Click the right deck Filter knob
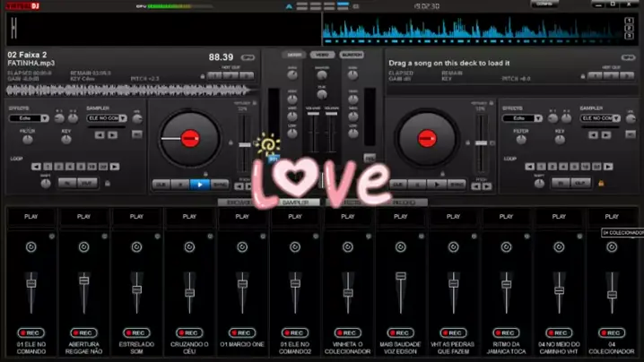 point(521,140)
